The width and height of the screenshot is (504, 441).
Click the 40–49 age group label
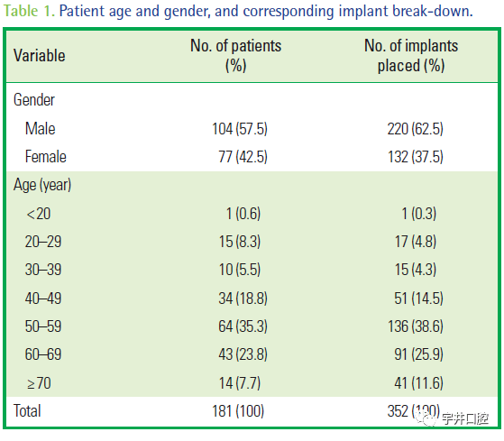[x=43, y=299]
